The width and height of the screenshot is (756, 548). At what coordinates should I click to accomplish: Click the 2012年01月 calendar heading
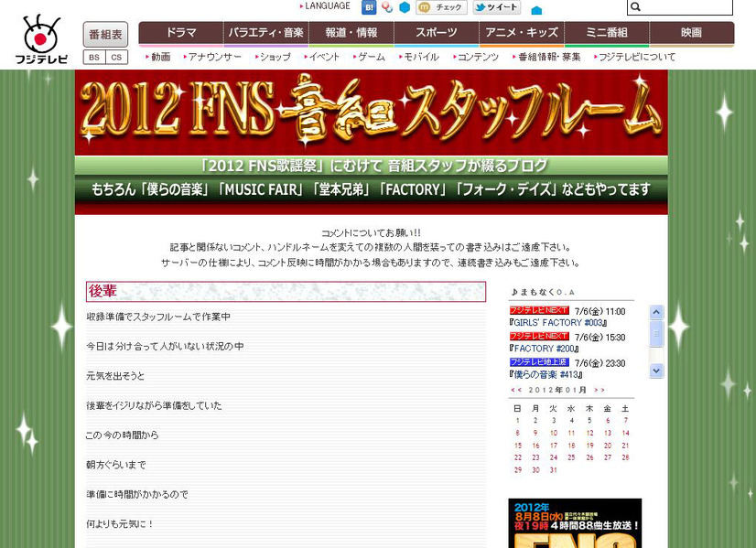[557, 390]
